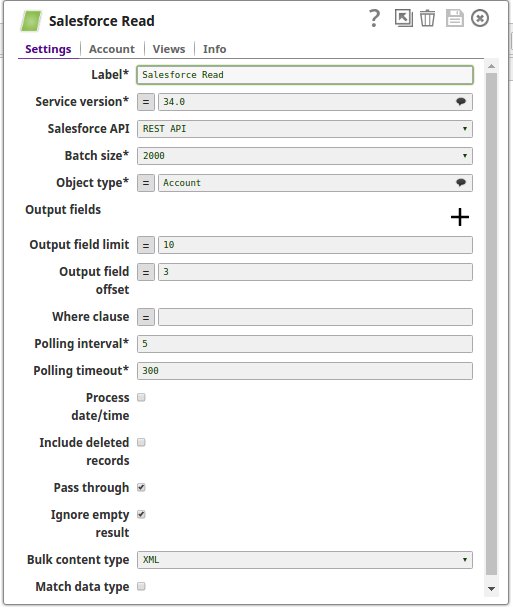Toggle expression for Object type

146,183
